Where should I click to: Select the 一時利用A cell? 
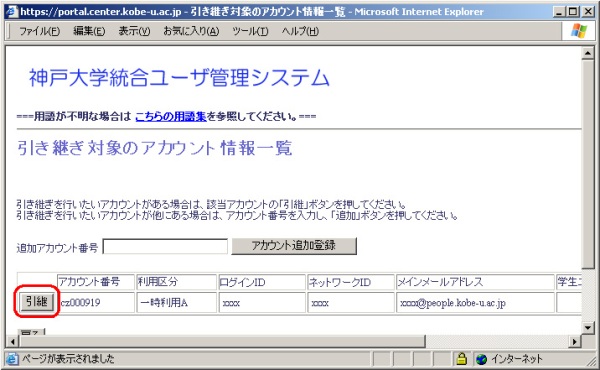[176, 303]
